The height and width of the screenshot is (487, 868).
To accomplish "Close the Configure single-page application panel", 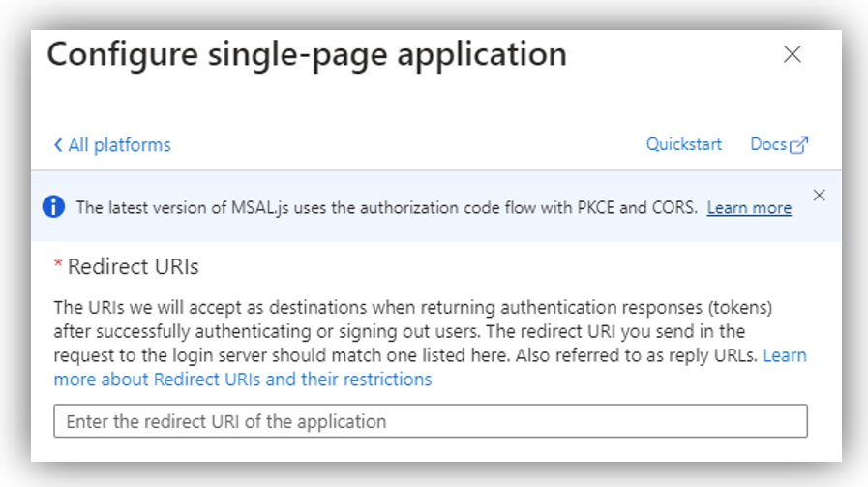I will (x=793, y=54).
